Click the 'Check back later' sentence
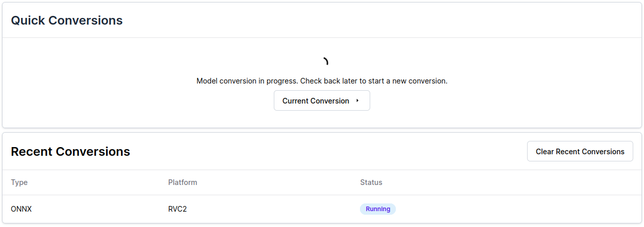Image resolution: width=644 pixels, height=227 pixels. [x=374, y=81]
